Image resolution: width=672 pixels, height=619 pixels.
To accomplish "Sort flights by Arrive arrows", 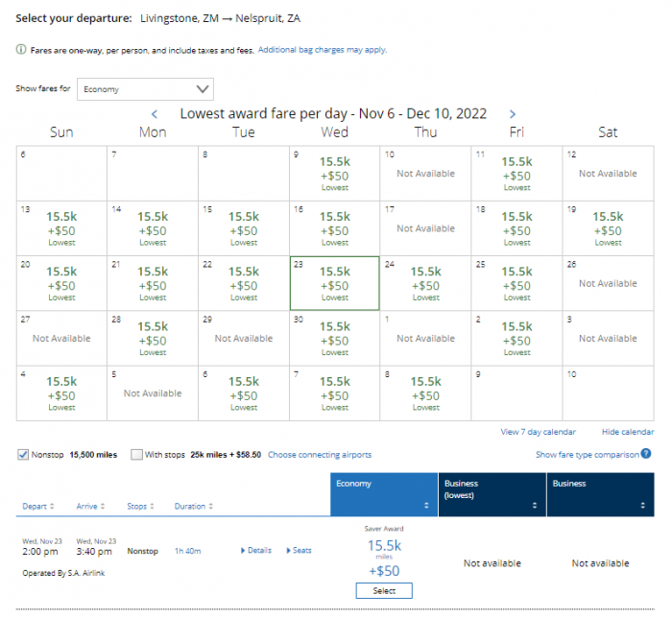I will pyautogui.click(x=103, y=506).
